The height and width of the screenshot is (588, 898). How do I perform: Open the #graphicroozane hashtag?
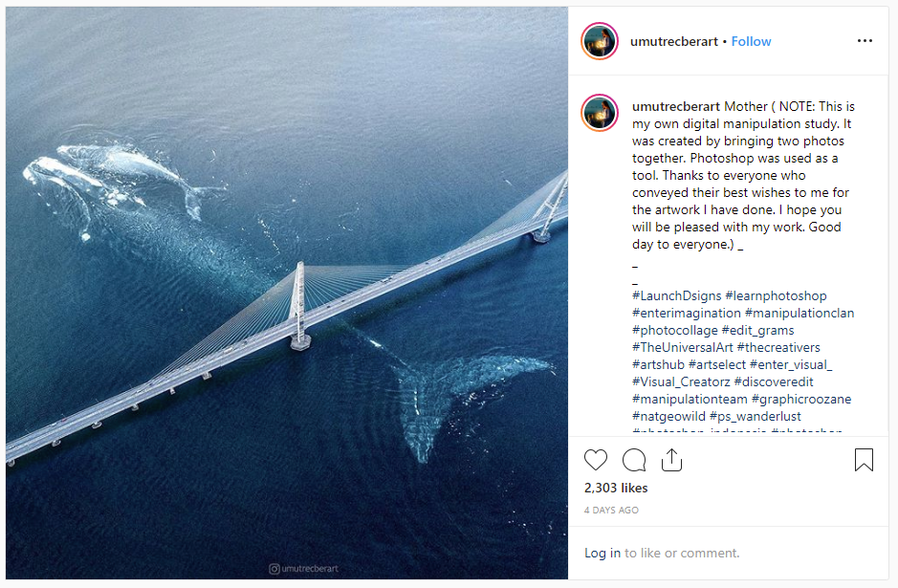(800, 399)
